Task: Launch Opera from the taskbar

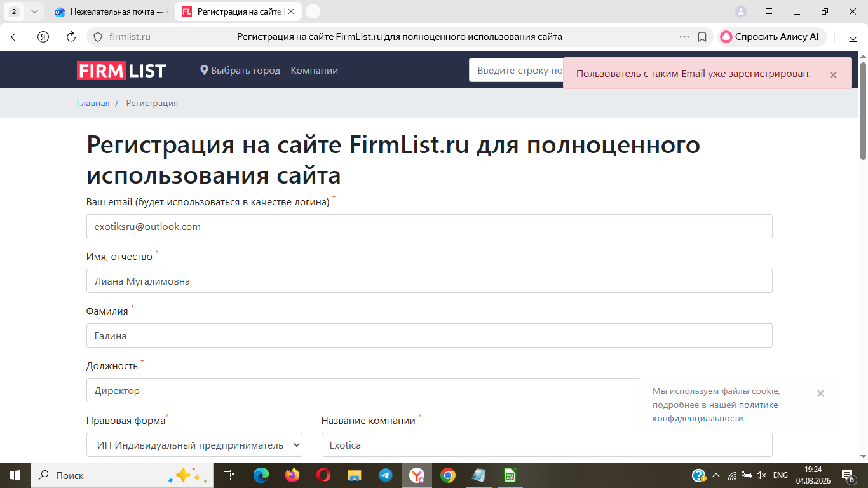Action: point(323,475)
